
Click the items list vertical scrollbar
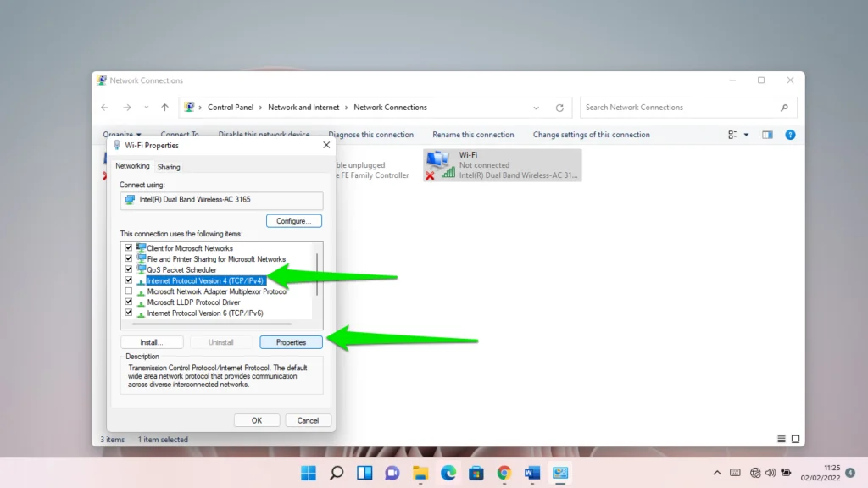[x=317, y=274]
